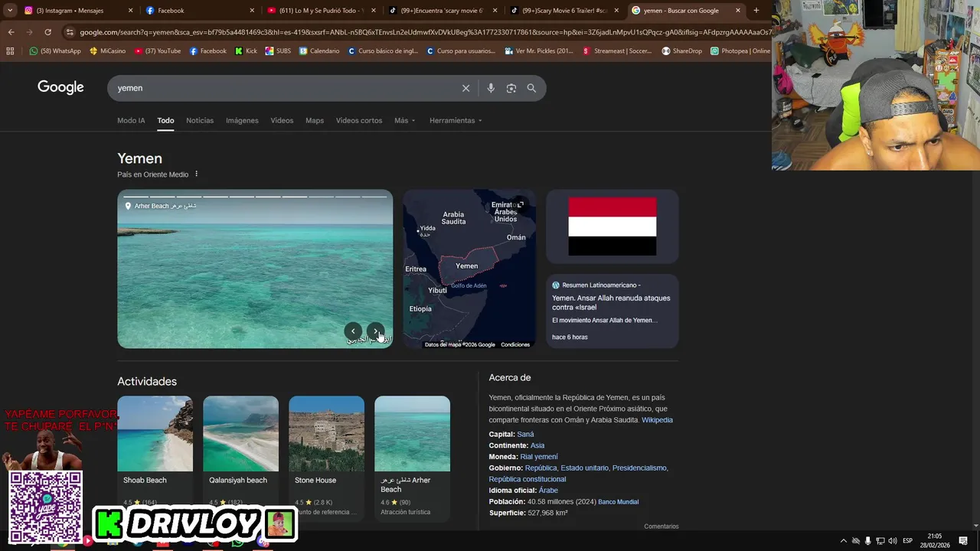Screen dimensions: 980x551
Task: Select the Noticias results tab
Action: 200,120
